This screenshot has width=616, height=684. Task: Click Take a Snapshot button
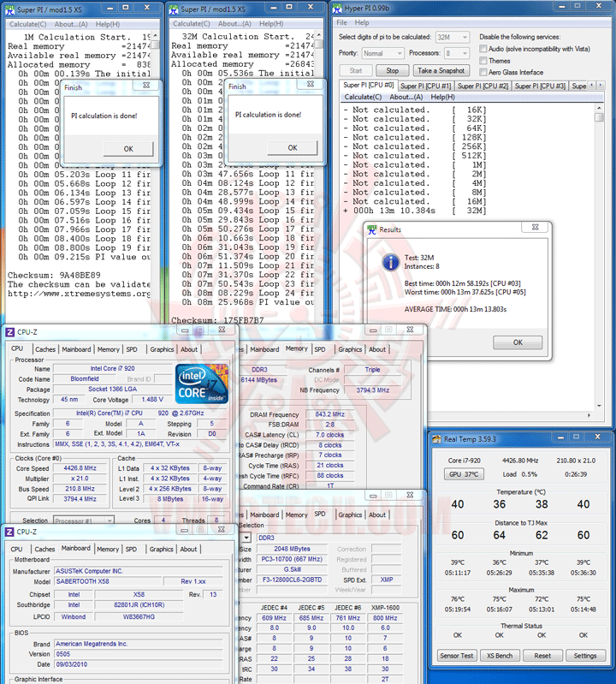[x=441, y=70]
